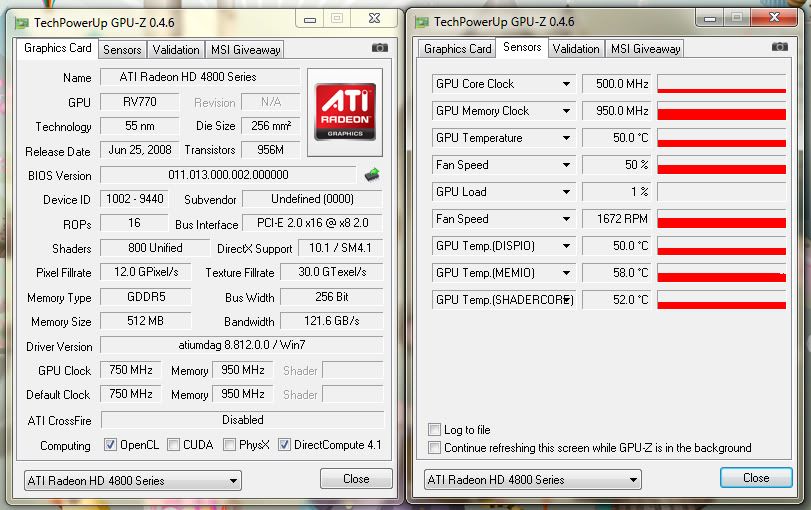The width and height of the screenshot is (811, 510).
Task: Select Graphics Card tab in left window
Action: [x=57, y=48]
